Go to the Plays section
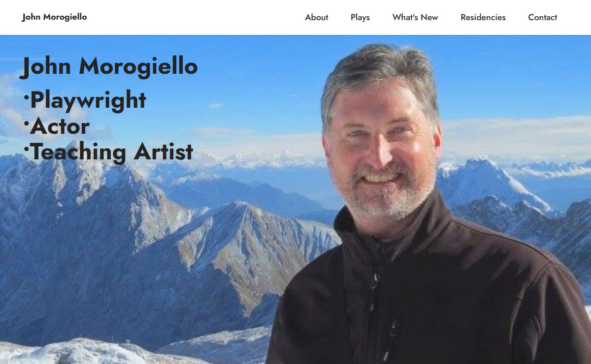 point(360,17)
